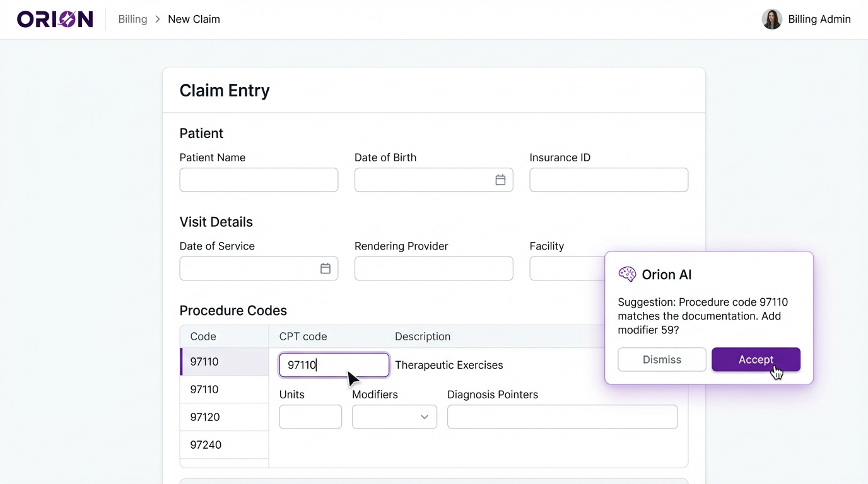Accept the Orion AI suggestion
868x484 pixels.
point(755,359)
